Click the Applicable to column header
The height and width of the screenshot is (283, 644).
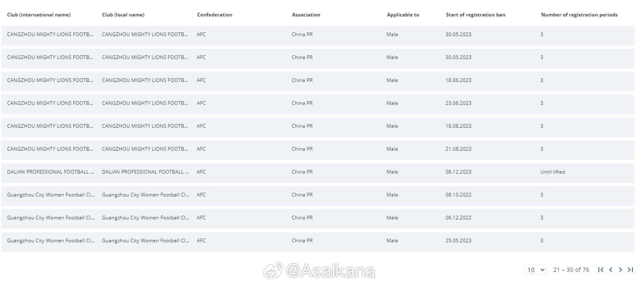(x=403, y=15)
